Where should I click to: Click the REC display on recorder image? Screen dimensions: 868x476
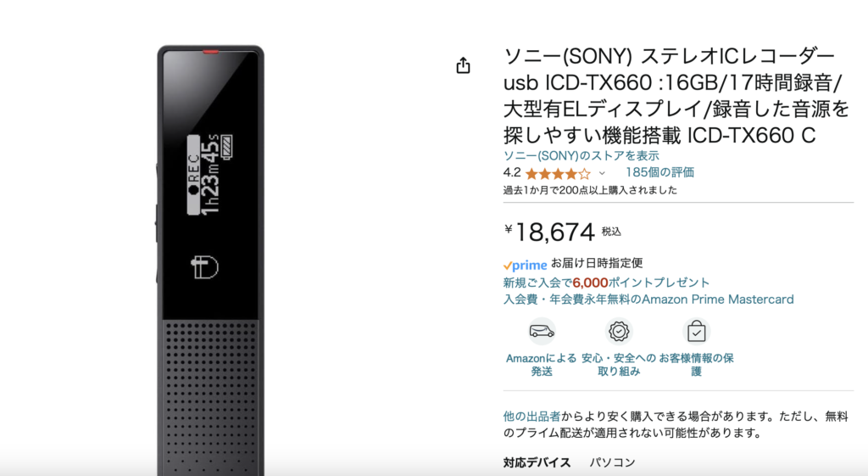(x=193, y=175)
